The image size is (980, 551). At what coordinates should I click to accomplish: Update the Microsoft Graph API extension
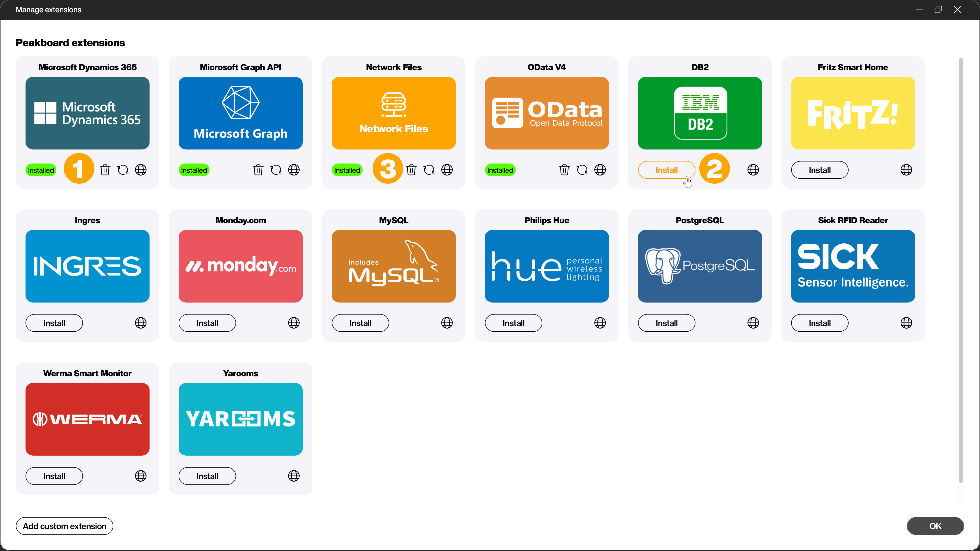pyautogui.click(x=276, y=170)
